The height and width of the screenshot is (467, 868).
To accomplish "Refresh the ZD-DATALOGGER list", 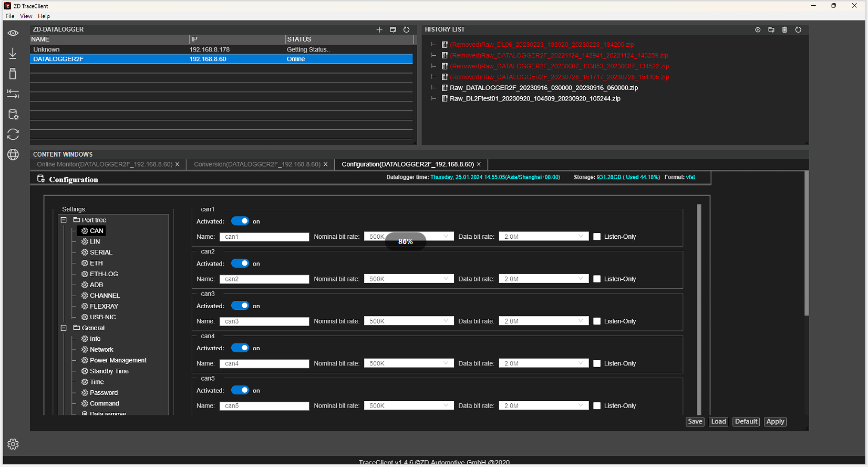I will [406, 30].
